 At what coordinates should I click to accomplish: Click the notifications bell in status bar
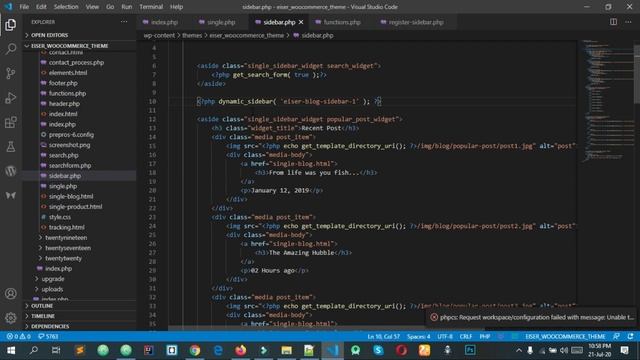631,336
